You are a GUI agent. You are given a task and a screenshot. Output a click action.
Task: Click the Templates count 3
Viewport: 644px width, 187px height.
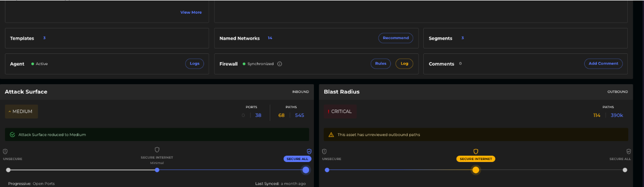(44, 38)
